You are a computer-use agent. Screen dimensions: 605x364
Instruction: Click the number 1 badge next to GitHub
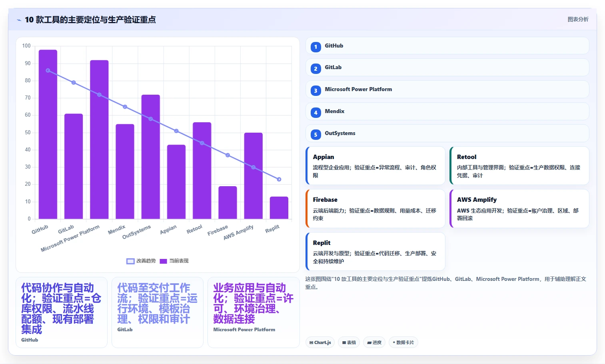coord(315,47)
